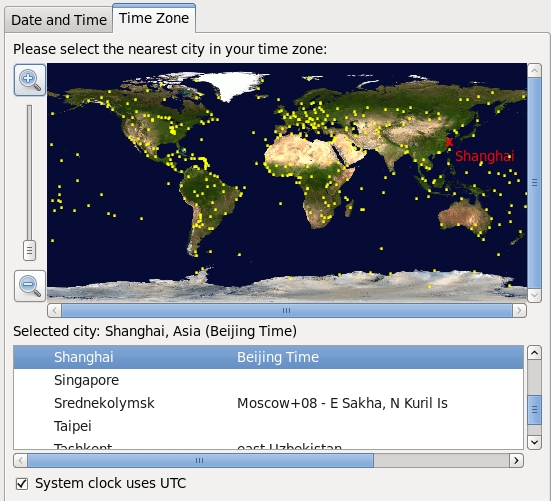This screenshot has width=551, height=501.
Task: Click city list horizontal scroll left arrow
Action: click(21, 460)
